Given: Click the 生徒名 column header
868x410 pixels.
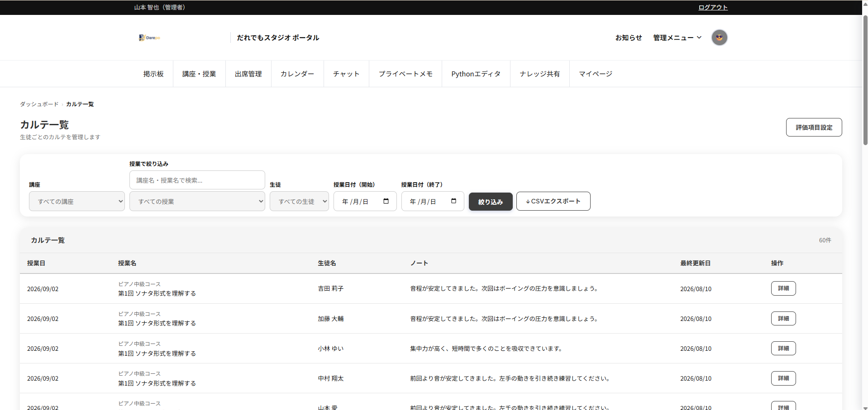Looking at the screenshot, I should pyautogui.click(x=327, y=263).
